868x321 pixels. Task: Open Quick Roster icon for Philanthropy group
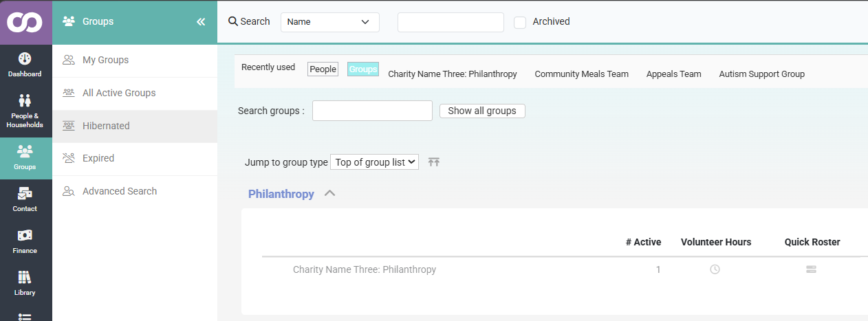811,269
